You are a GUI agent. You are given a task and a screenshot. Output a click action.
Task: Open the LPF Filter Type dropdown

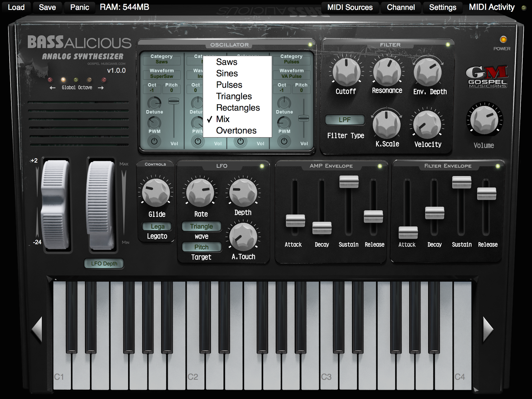pyautogui.click(x=345, y=120)
